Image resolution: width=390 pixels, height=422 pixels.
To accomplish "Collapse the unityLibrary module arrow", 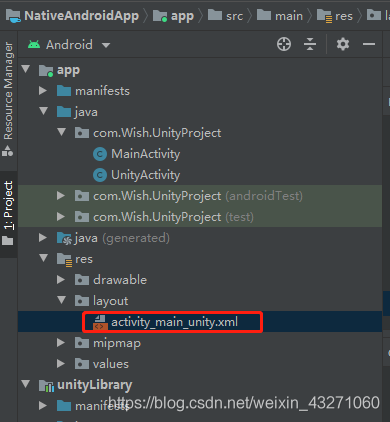I will click(26, 384).
